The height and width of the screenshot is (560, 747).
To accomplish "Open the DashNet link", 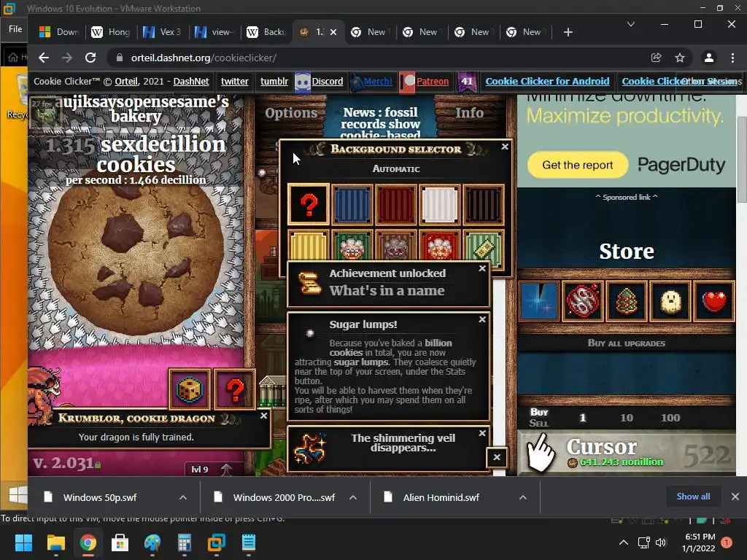I will (191, 82).
